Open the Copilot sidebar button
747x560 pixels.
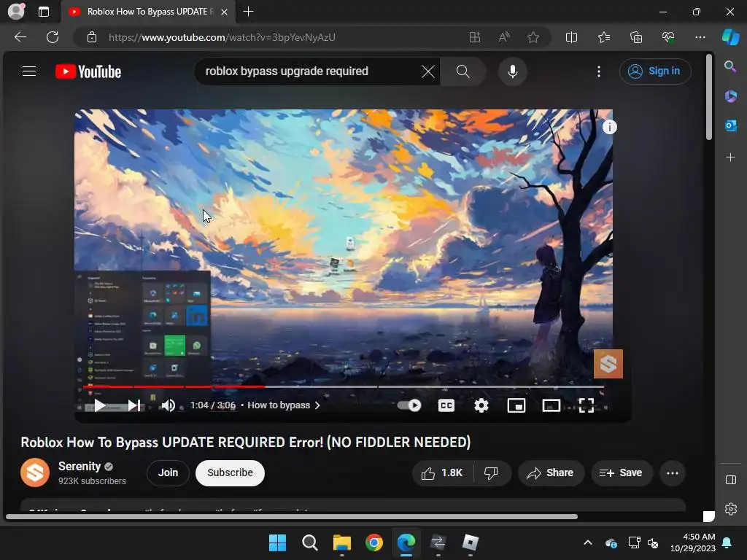click(x=730, y=37)
